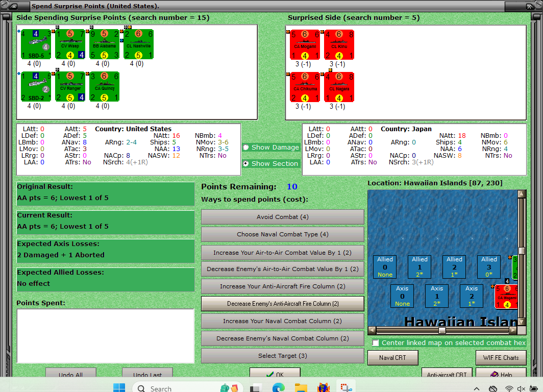
Task: Click Select Target (3) option
Action: click(283, 356)
